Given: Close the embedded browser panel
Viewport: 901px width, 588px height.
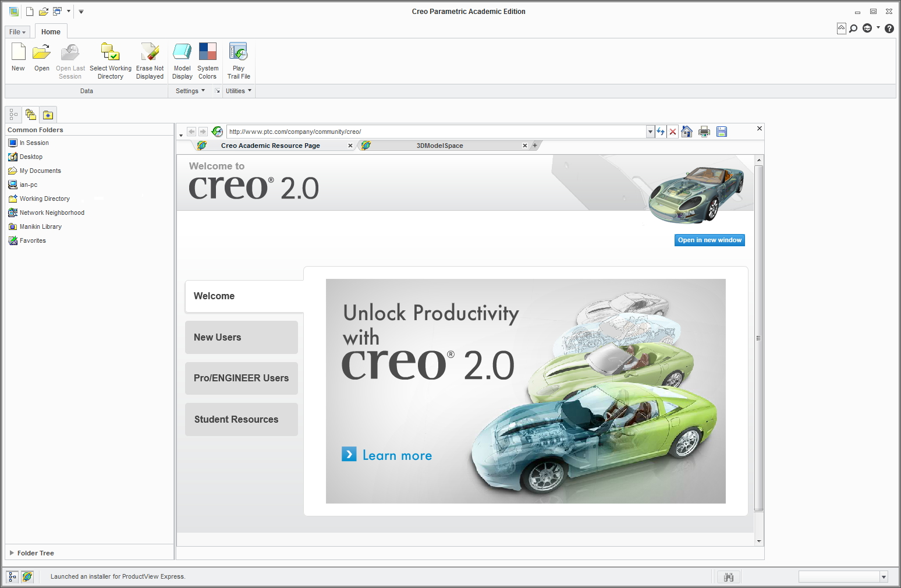Looking at the screenshot, I should (760, 128).
